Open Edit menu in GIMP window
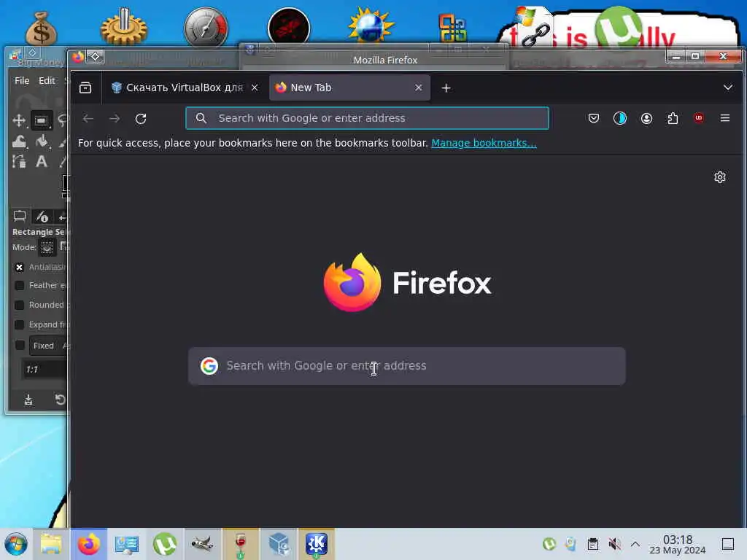This screenshot has width=747, height=560. click(47, 80)
